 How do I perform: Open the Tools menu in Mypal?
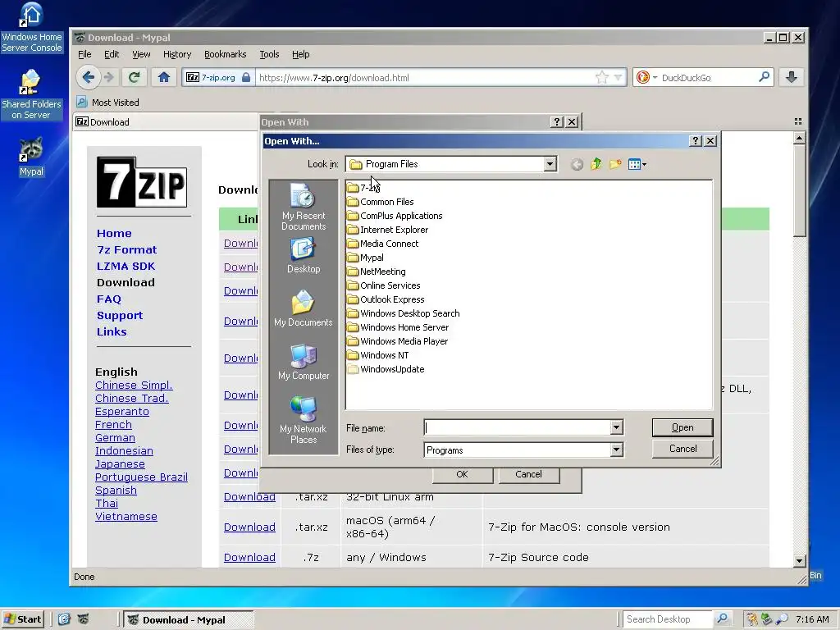click(269, 54)
